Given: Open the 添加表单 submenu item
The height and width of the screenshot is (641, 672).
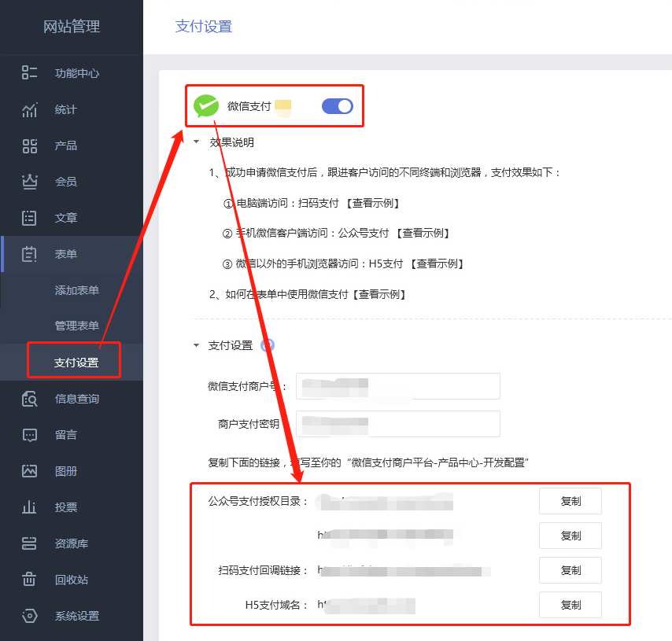Looking at the screenshot, I should pos(76,290).
